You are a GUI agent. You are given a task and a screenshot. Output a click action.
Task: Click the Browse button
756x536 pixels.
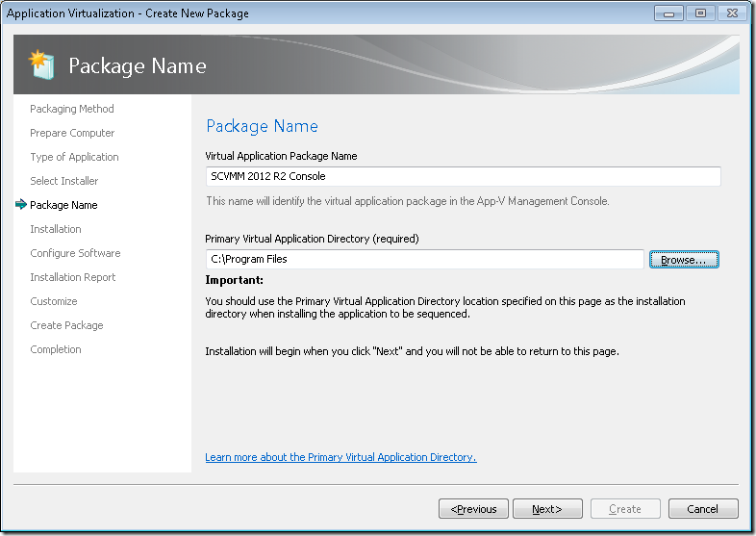click(x=684, y=260)
